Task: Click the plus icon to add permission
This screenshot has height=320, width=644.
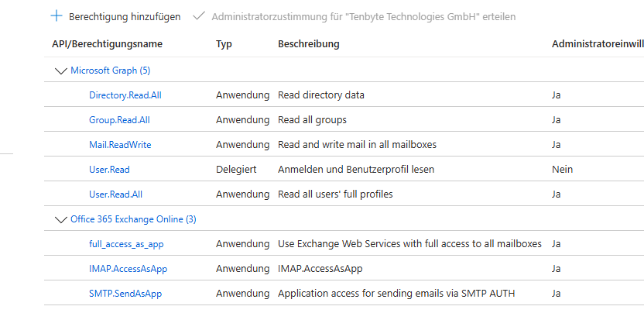Action: 57,16
